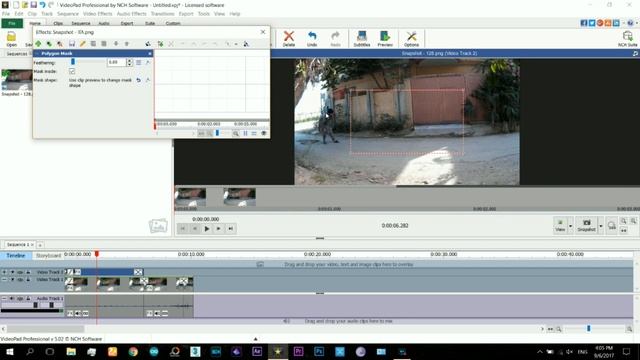The width and height of the screenshot is (640, 360).
Task: Click the go-to-end playback button
Action: point(231,229)
